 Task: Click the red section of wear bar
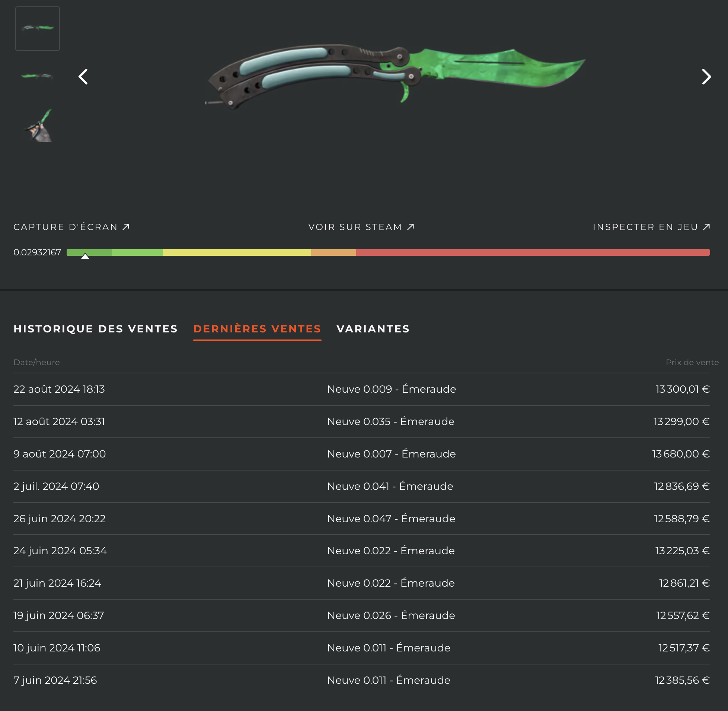533,252
